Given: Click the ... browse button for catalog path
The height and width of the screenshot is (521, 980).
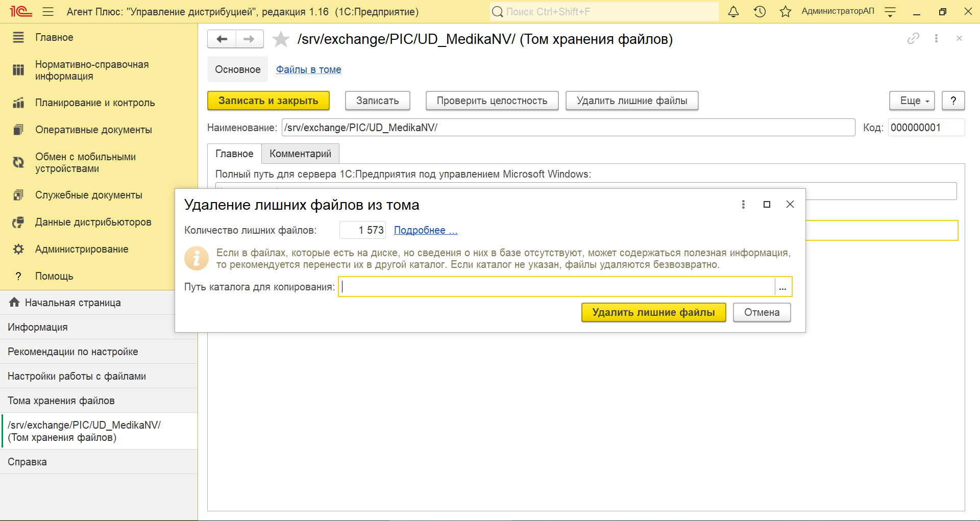Looking at the screenshot, I should [x=783, y=287].
